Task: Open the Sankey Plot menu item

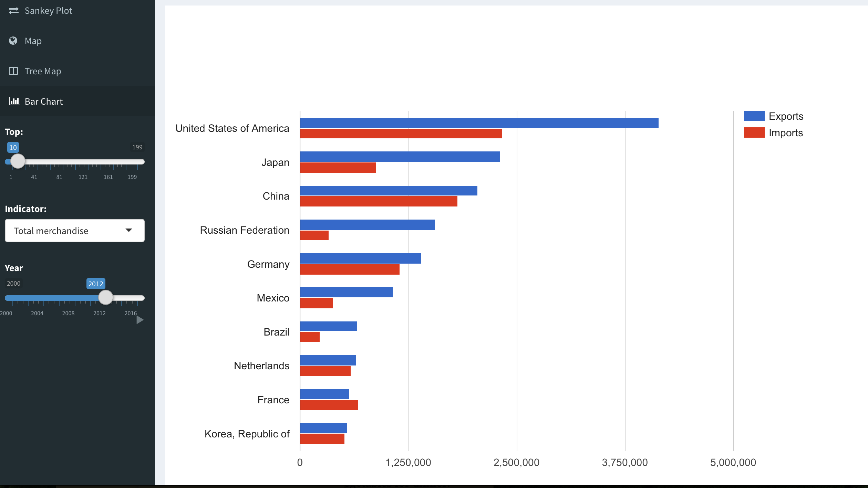Action: coord(48,11)
